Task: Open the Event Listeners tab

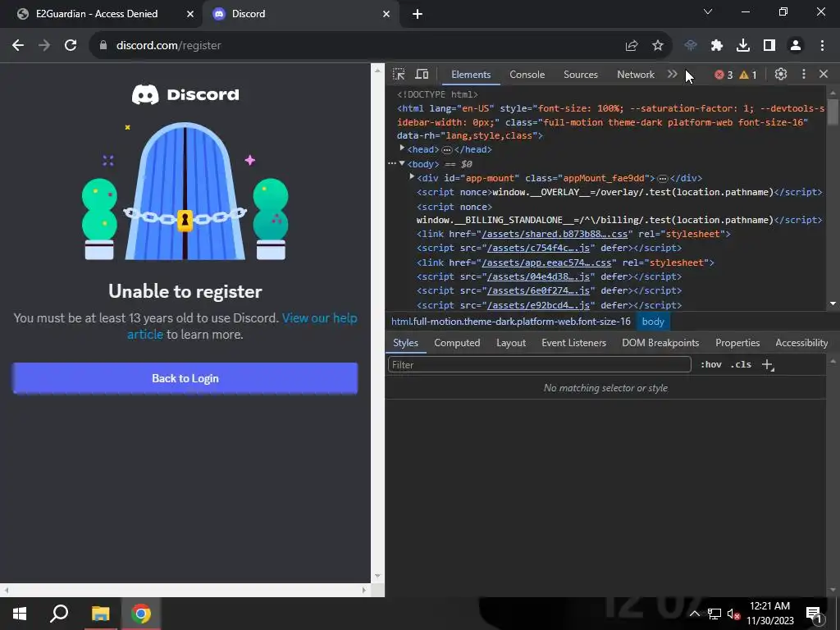Action: point(573,343)
